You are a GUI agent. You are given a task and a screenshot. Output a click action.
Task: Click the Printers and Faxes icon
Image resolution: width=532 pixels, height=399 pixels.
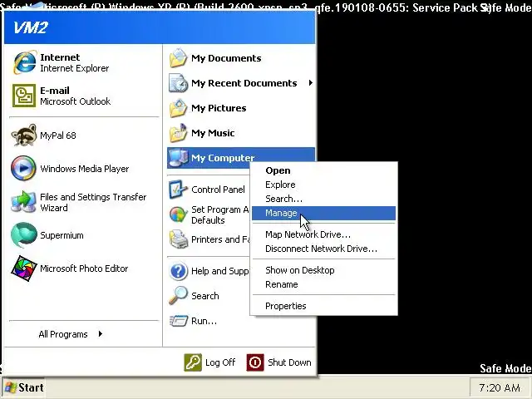(x=179, y=239)
